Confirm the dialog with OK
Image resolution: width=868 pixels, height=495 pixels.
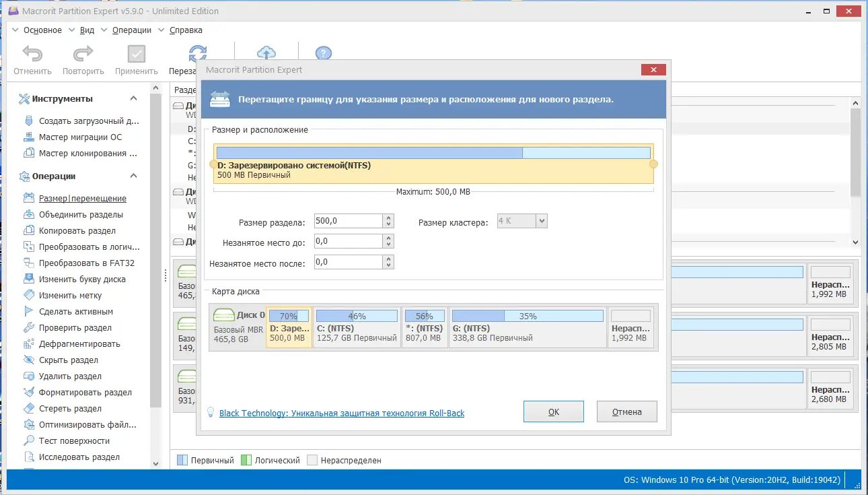[x=554, y=412]
